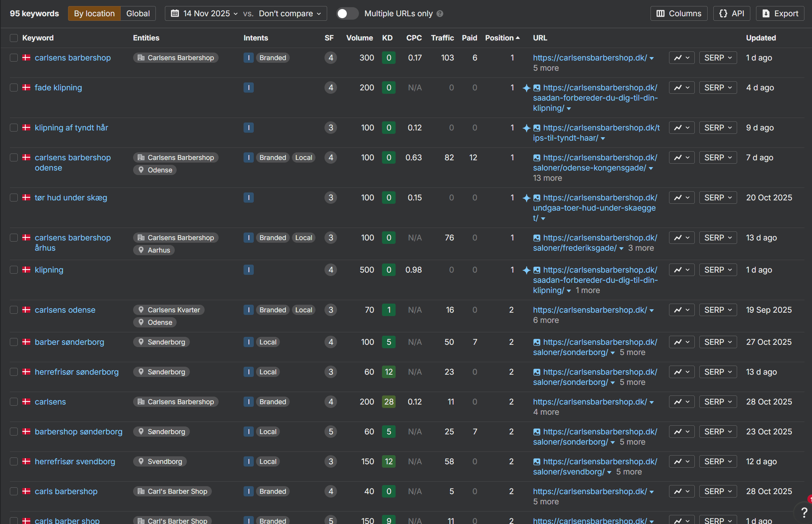This screenshot has width=812, height=524.
Task: Click the Multiple URLs only help icon
Action: pyautogui.click(x=440, y=14)
